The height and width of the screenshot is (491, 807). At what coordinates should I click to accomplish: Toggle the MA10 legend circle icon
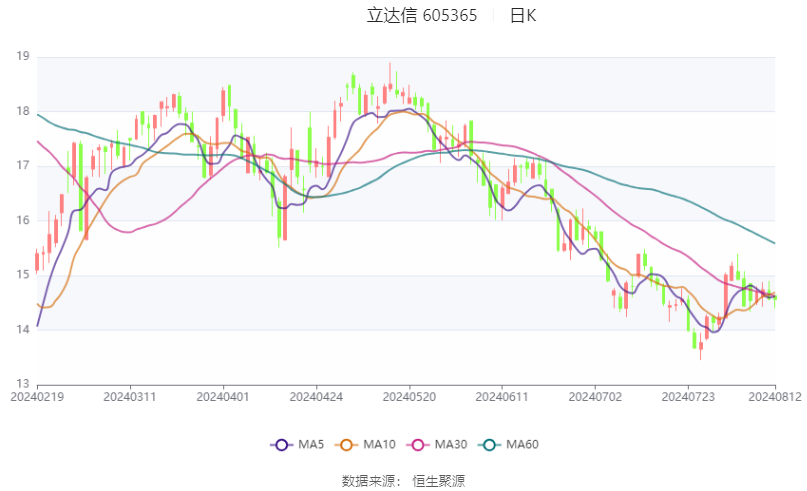(x=346, y=445)
